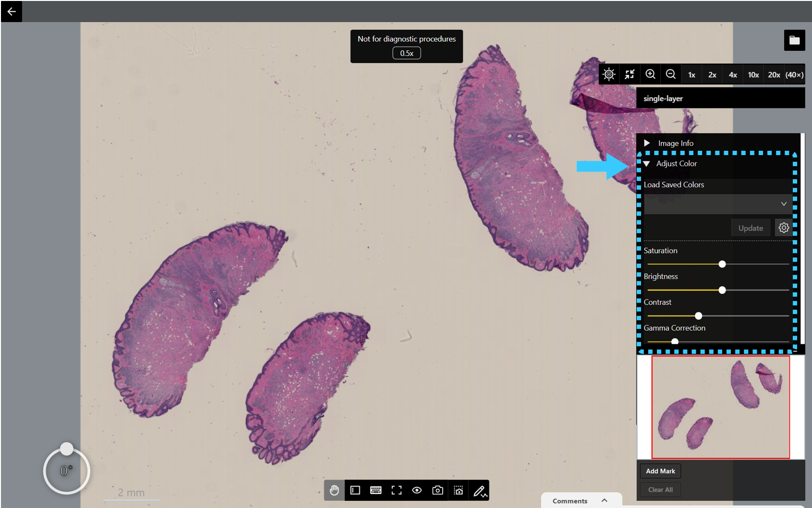Click the 2 mm scale bar
Image resolution: width=812 pixels, height=508 pixels.
(x=131, y=493)
